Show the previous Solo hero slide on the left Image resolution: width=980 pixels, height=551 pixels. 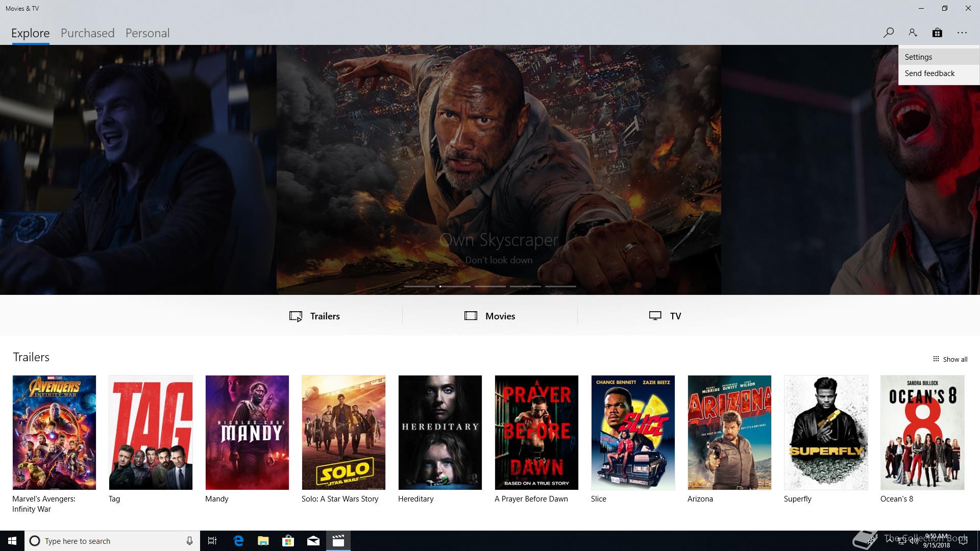point(138,169)
